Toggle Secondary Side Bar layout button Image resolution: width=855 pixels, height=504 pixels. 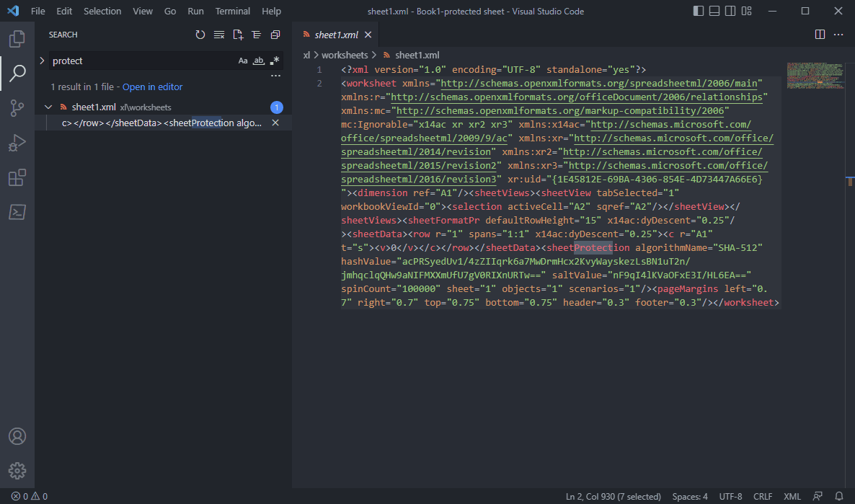(730, 11)
